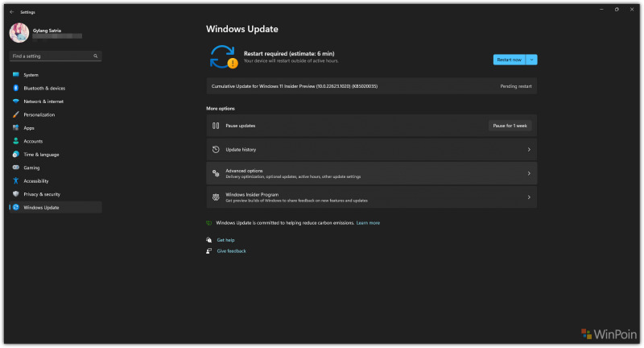The width and height of the screenshot is (644, 348).
Task: Click the Windows Insider Program icon
Action: pyautogui.click(x=216, y=197)
